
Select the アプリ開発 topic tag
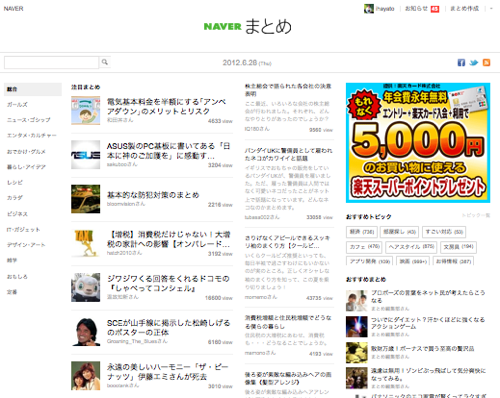coord(370,261)
